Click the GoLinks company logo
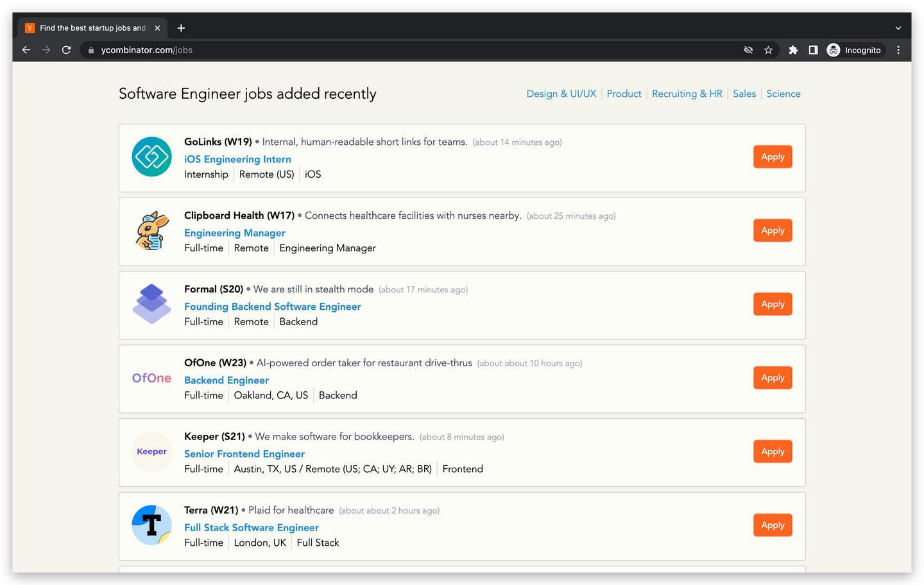 pos(151,156)
